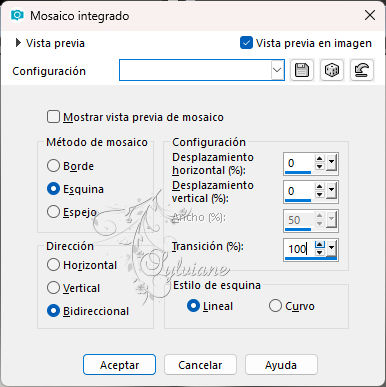Open Transición slider popup arrow

point(331,248)
